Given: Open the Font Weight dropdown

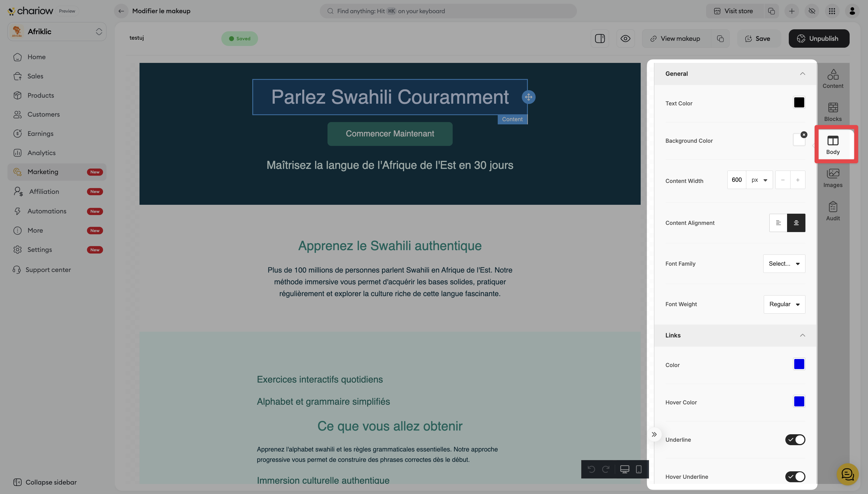Looking at the screenshot, I should [784, 304].
